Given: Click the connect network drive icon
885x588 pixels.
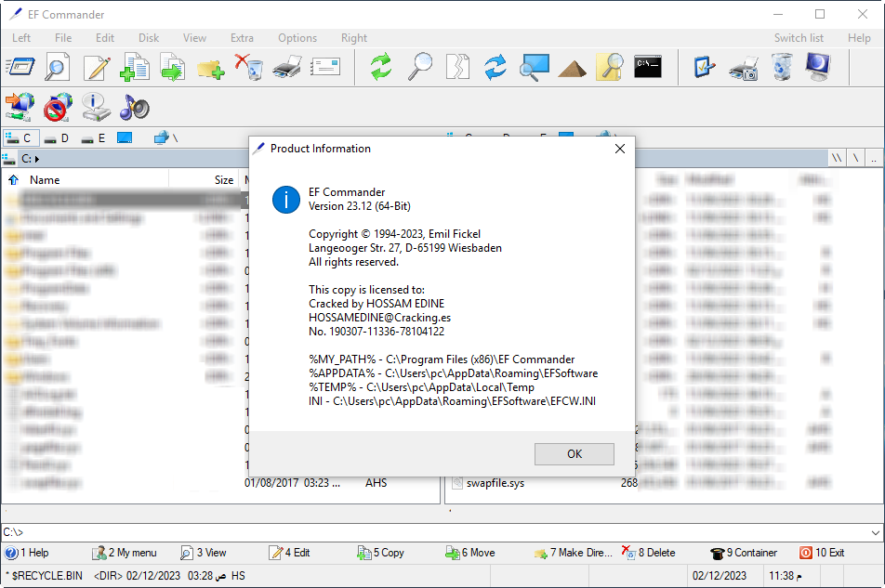Looking at the screenshot, I should pyautogui.click(x=20, y=107).
